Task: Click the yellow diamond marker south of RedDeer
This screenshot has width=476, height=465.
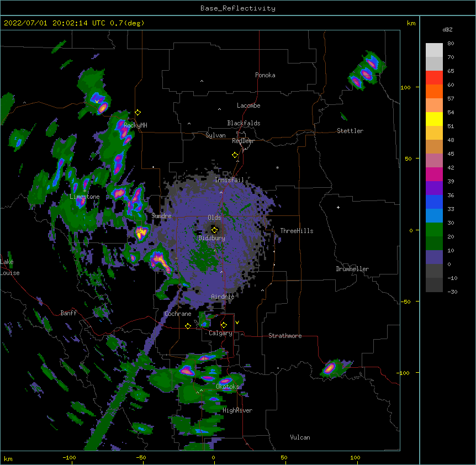Action: click(235, 155)
